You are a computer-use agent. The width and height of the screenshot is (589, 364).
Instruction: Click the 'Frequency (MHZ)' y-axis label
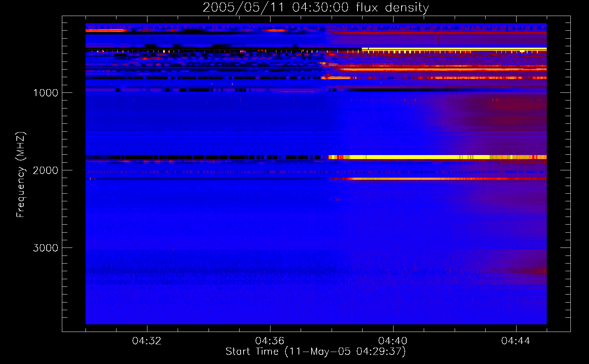point(21,175)
